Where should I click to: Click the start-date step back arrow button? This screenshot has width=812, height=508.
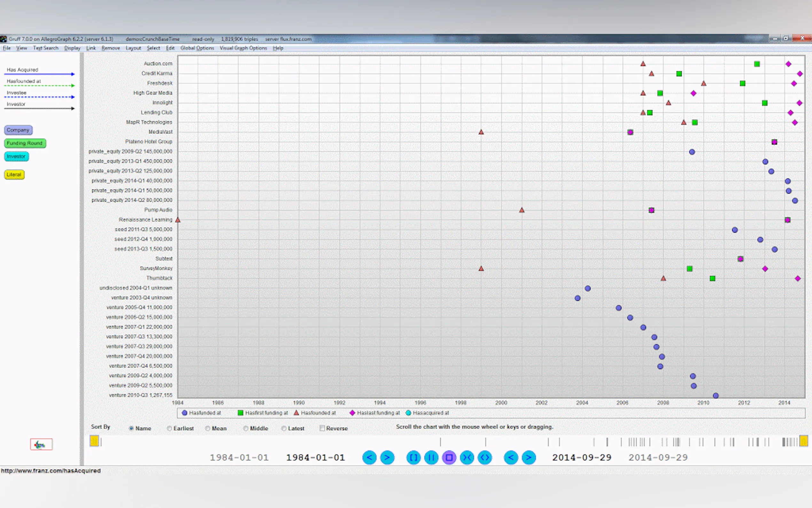[369, 457]
